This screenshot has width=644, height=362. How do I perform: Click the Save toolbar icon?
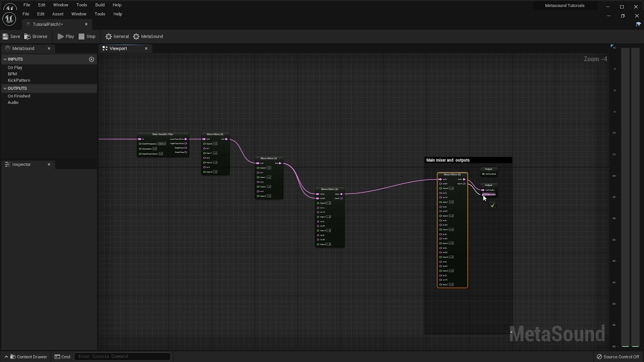click(6, 36)
